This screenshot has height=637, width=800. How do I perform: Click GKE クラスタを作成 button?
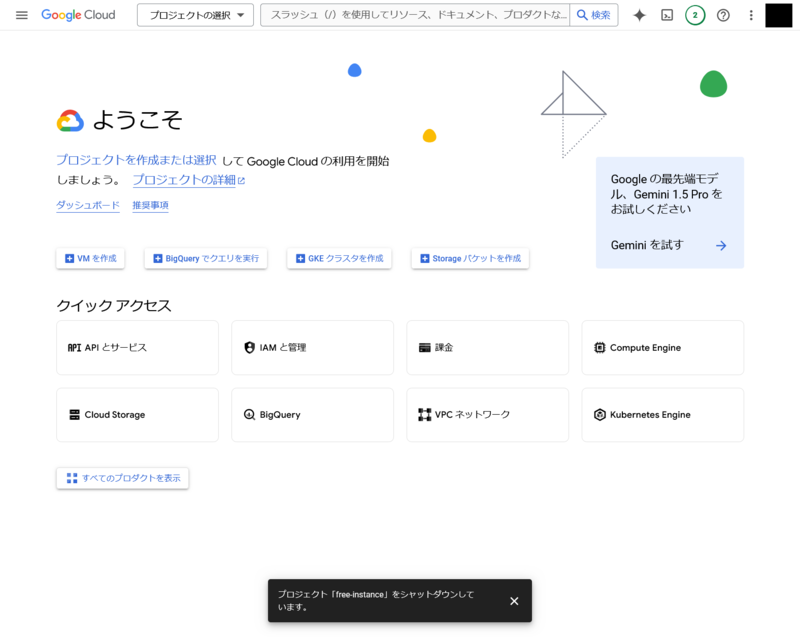[339, 259]
